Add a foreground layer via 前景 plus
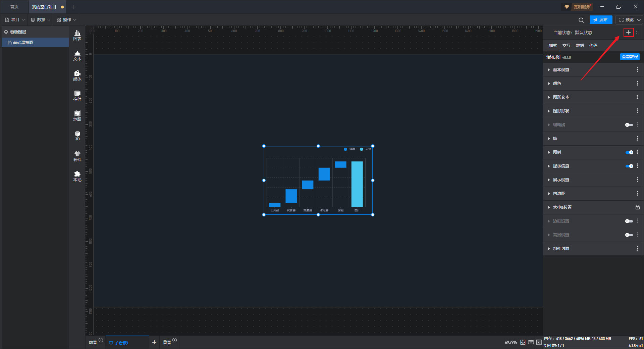The image size is (644, 349). 101,340
